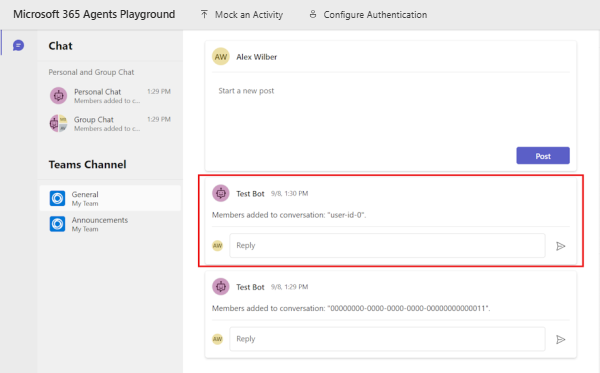Image resolution: width=600 pixels, height=373 pixels.
Task: Send reply to the 1:29 PM message
Action: [561, 339]
